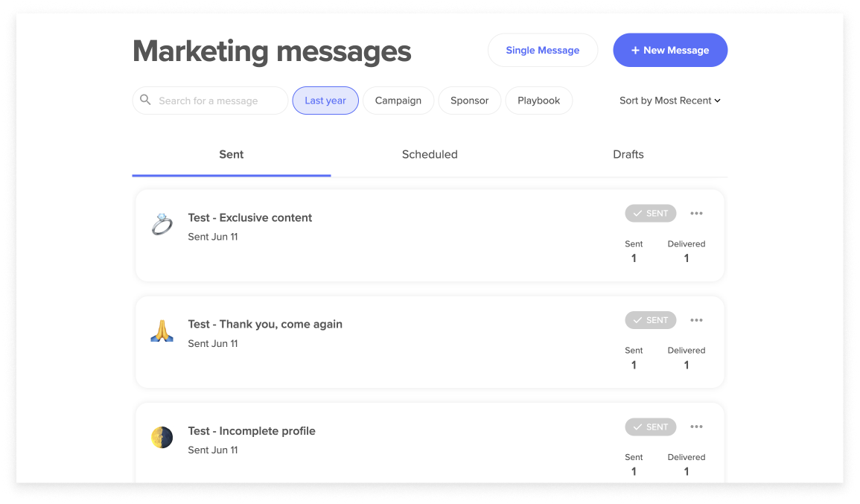The width and height of the screenshot is (860, 504).
Task: Expand the Sort by Most Recent dropdown
Action: point(669,101)
